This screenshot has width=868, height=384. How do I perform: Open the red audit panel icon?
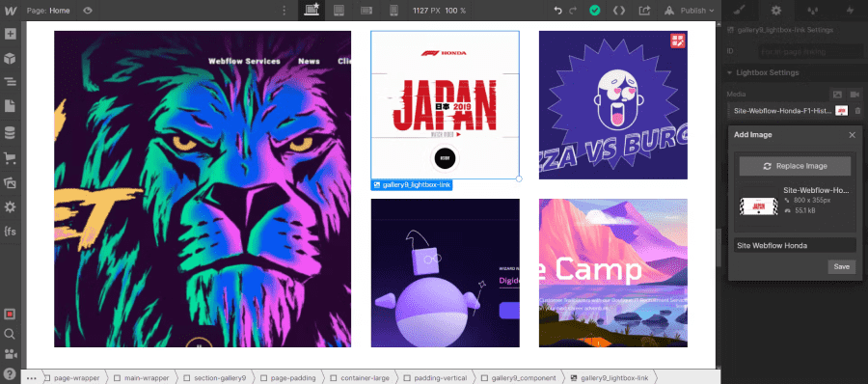[x=10, y=314]
